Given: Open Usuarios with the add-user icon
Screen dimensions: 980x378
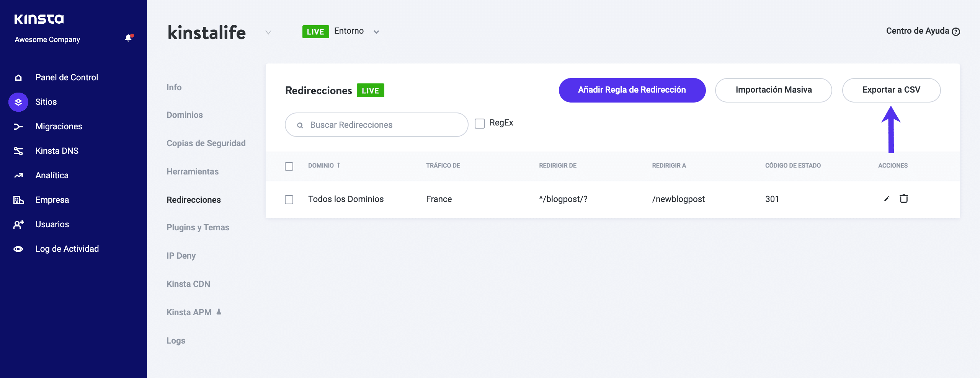Looking at the screenshot, I should 18,224.
